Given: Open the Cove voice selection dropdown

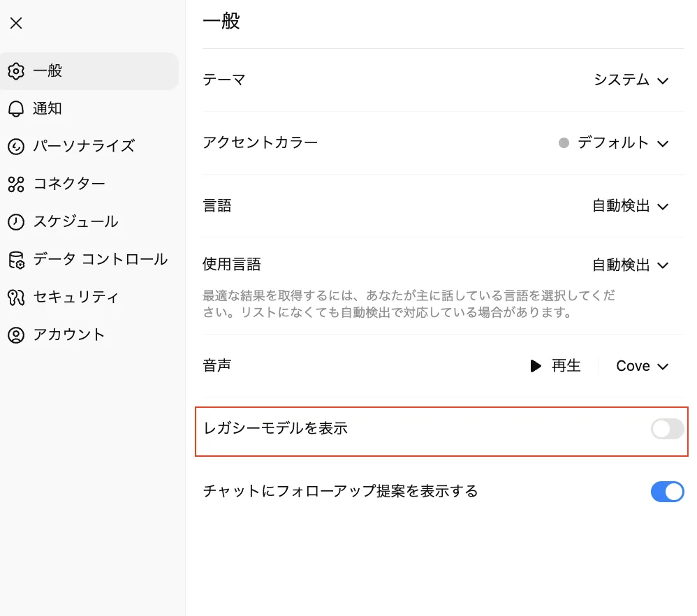Looking at the screenshot, I should pos(642,366).
